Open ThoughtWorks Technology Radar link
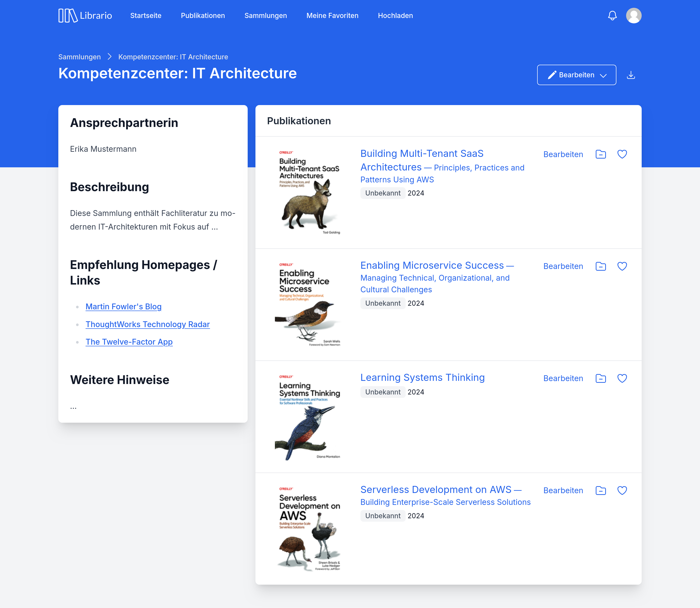This screenshot has width=700, height=608. pos(147,324)
